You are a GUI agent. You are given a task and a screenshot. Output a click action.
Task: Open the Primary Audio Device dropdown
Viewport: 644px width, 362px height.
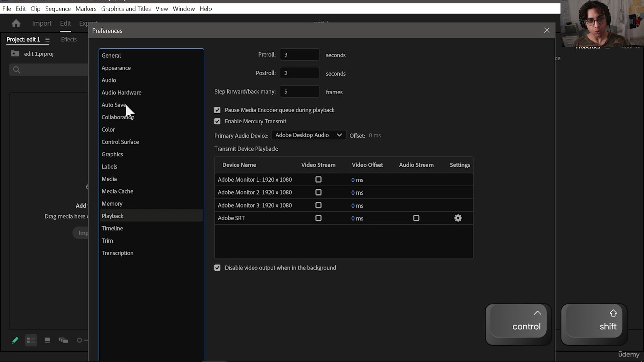click(308, 135)
